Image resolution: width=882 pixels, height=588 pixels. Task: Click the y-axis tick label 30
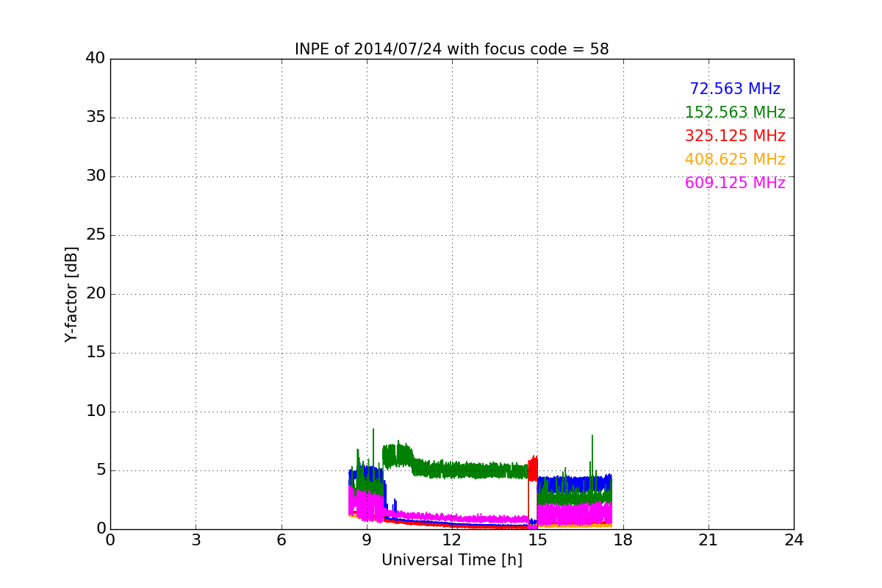click(96, 176)
